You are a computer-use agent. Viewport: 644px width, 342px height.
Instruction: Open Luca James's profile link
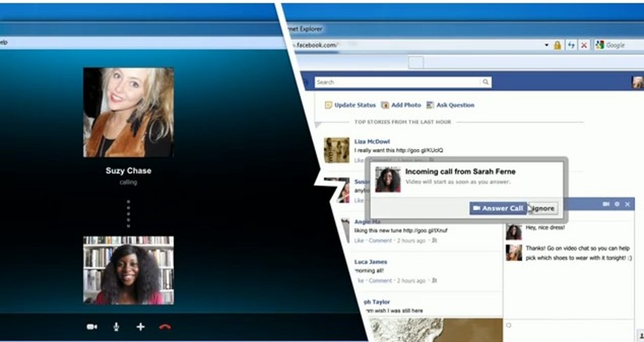(x=371, y=262)
